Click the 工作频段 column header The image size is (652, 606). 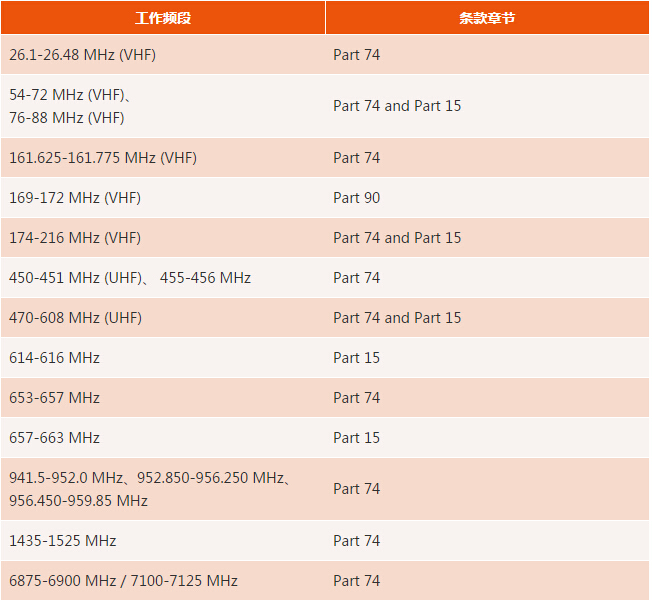[x=163, y=18]
